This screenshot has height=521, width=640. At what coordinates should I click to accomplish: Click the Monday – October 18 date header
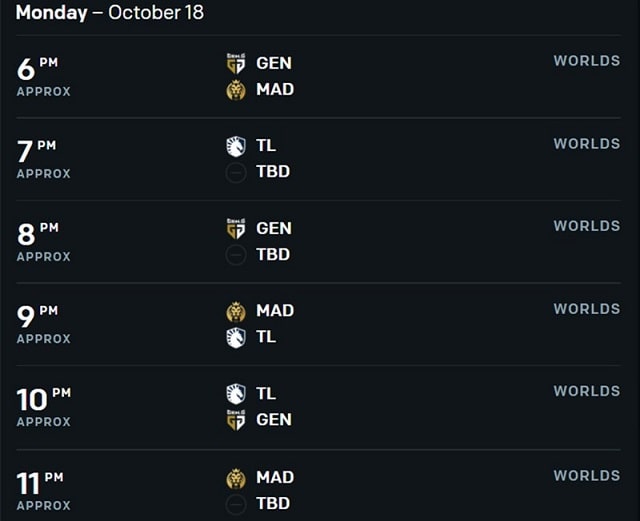tap(109, 13)
